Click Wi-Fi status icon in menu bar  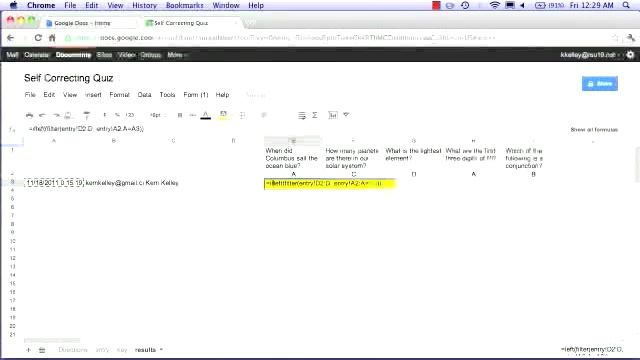tap(495, 5)
